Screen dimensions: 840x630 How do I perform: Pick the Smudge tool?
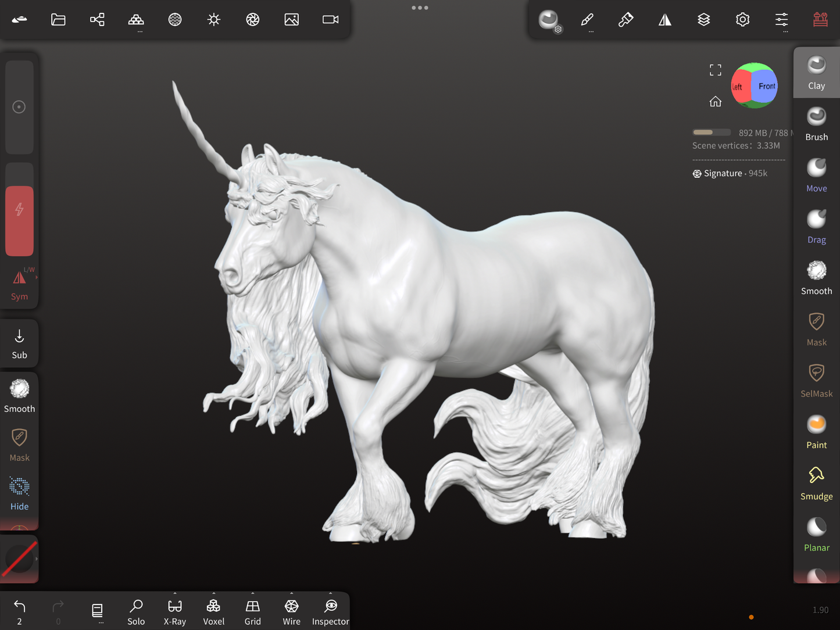[816, 484]
